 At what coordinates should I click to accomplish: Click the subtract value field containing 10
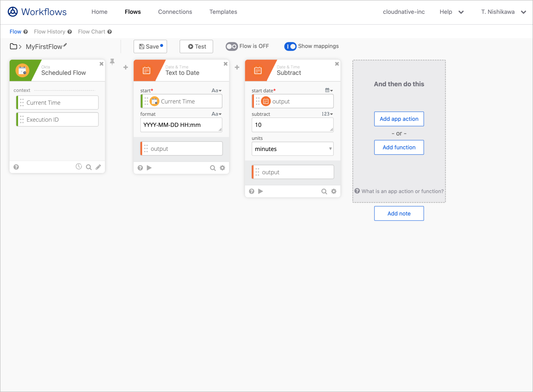pos(292,125)
